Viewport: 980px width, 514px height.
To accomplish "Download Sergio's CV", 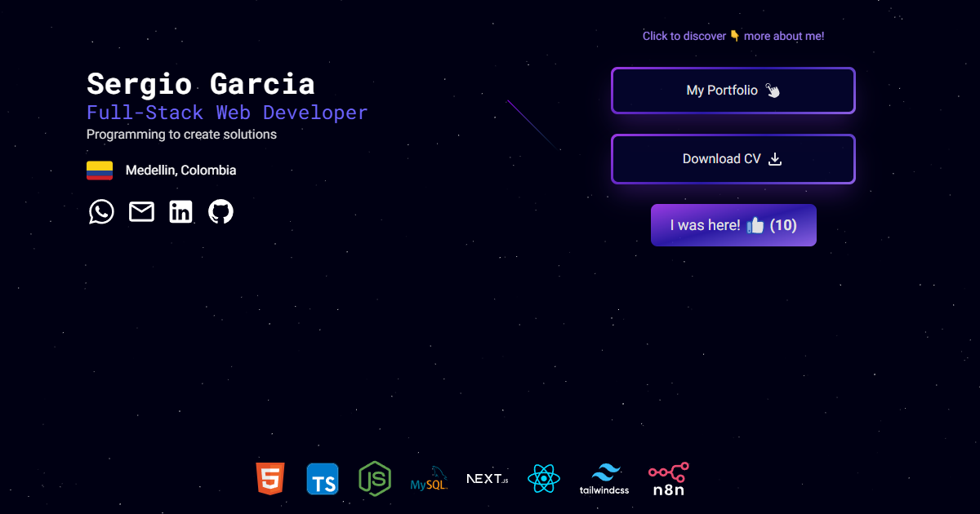I will [733, 158].
